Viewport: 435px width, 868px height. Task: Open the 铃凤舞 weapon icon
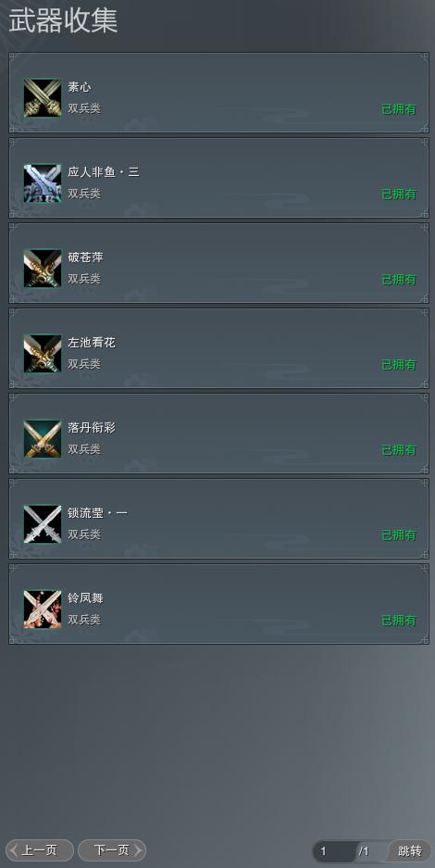click(x=43, y=610)
